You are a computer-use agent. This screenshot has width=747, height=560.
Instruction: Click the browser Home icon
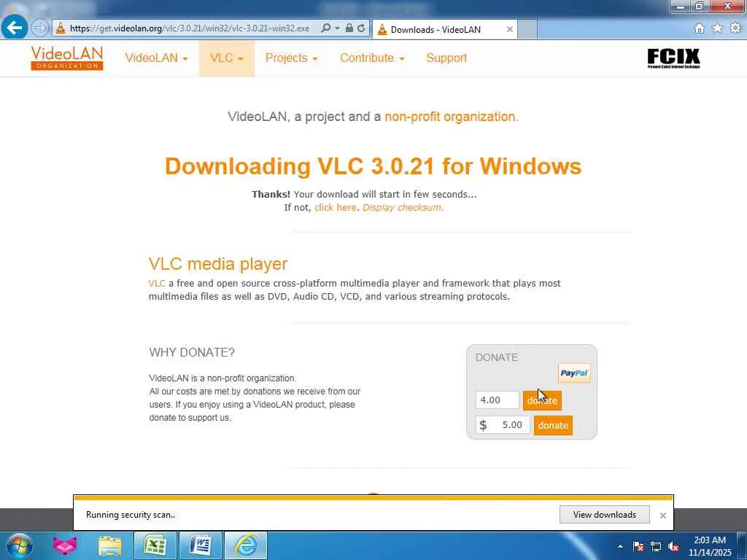pos(699,28)
